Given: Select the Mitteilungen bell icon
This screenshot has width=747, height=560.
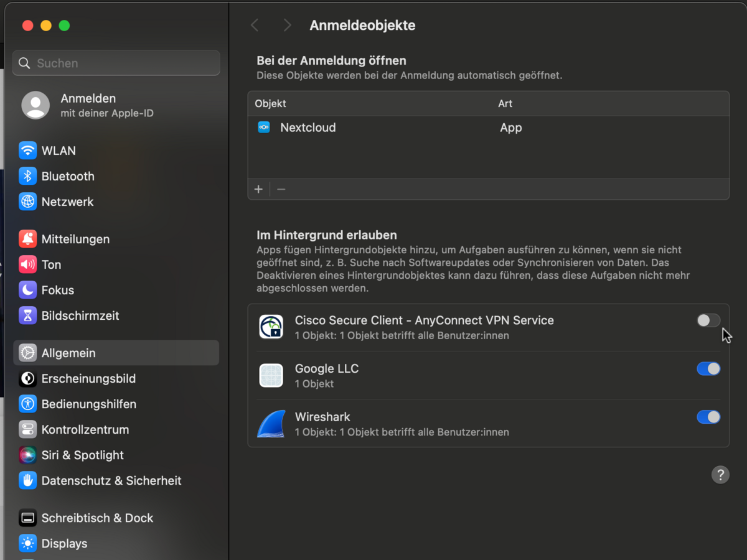Looking at the screenshot, I should coord(27,239).
